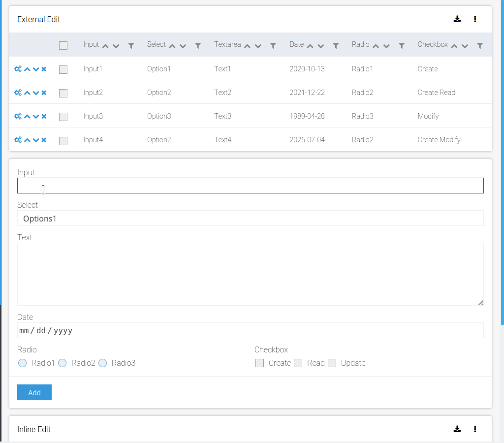Image resolution: width=504 pixels, height=443 pixels.
Task: Sort the Select column ascending
Action: coord(172,46)
